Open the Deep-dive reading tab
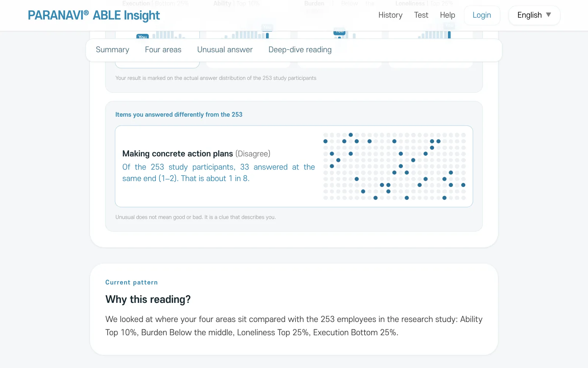This screenshot has width=588, height=368. (x=300, y=50)
